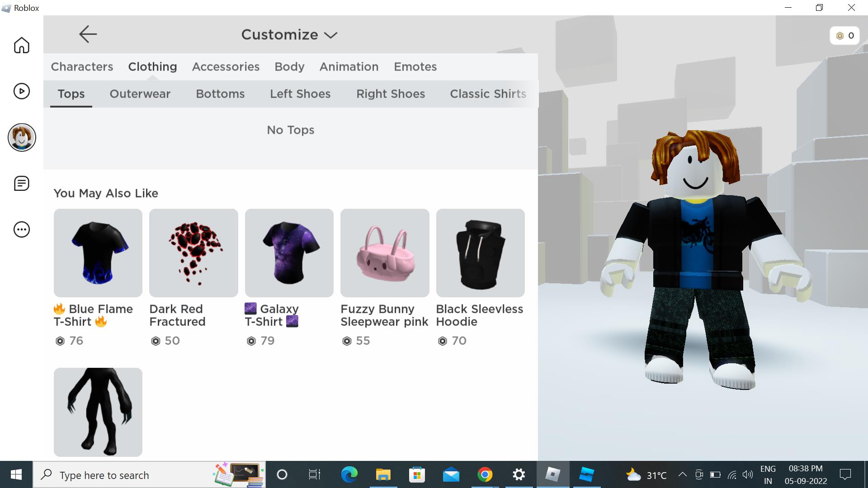Click the 70 Robux price
The height and width of the screenshot is (488, 868).
pyautogui.click(x=452, y=341)
